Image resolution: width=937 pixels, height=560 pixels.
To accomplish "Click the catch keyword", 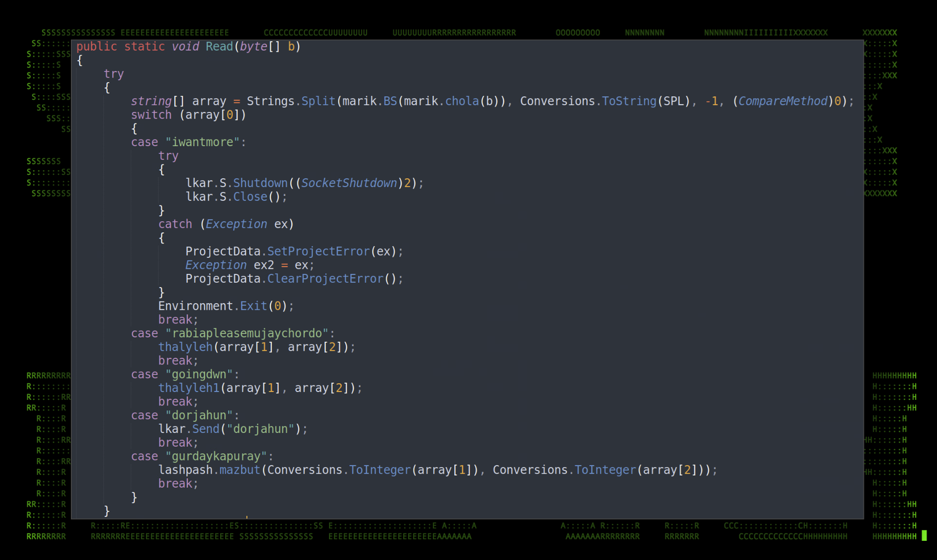I will click(175, 224).
